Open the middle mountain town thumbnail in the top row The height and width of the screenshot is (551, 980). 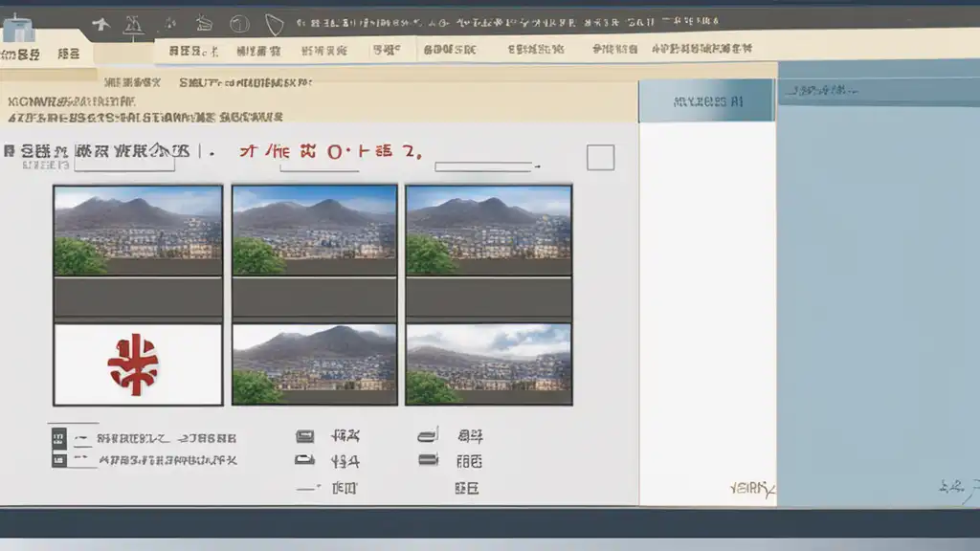tap(314, 230)
